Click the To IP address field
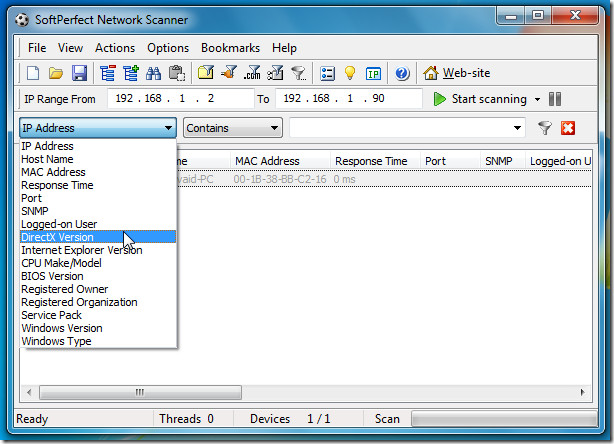The width and height of the screenshot is (614, 444). click(349, 98)
